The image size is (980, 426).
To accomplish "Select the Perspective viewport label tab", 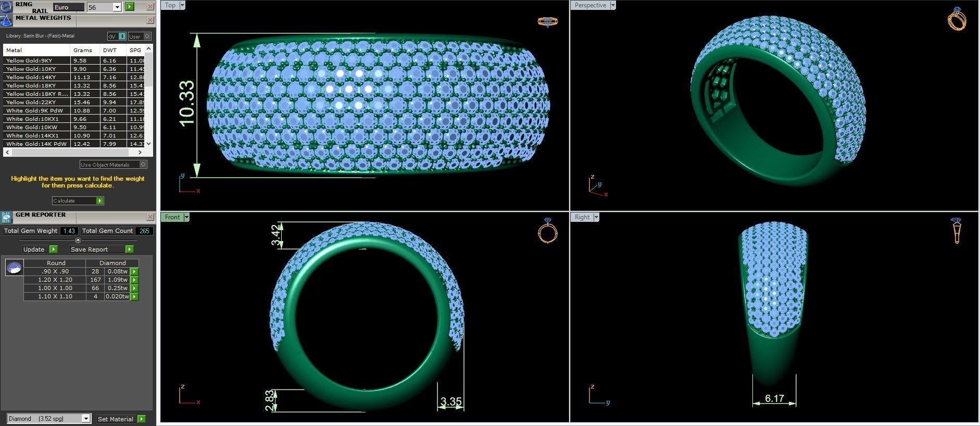I will coord(590,5).
